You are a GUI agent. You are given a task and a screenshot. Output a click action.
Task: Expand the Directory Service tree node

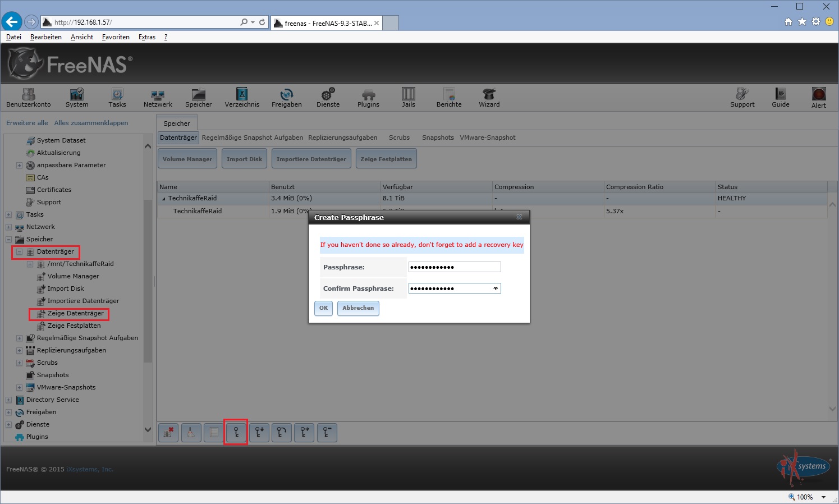click(x=8, y=400)
